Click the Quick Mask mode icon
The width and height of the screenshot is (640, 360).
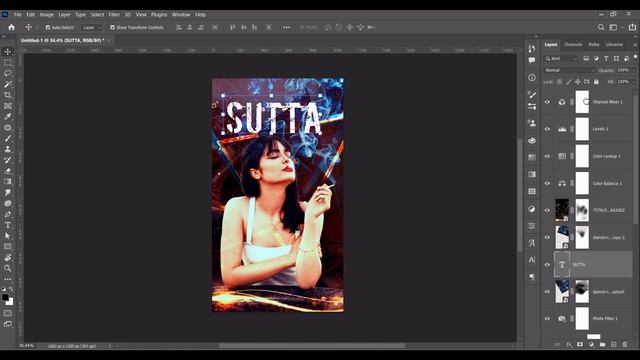pyautogui.click(x=8, y=313)
